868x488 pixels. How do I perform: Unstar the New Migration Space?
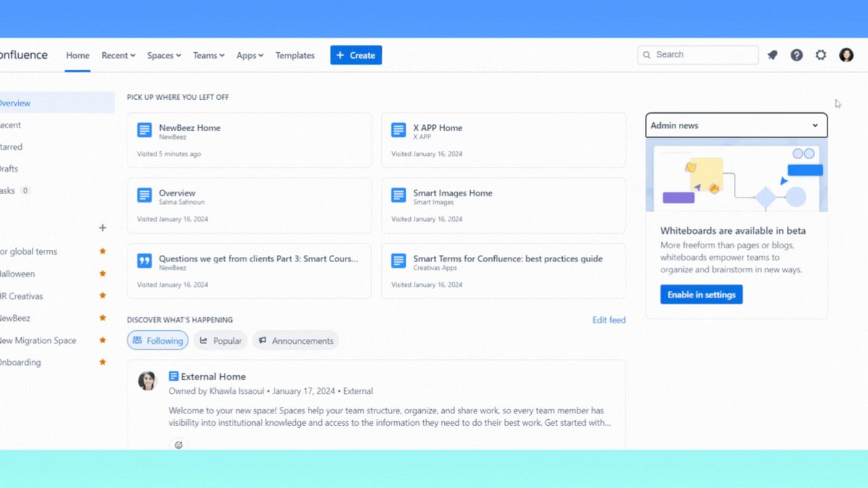[102, 340]
